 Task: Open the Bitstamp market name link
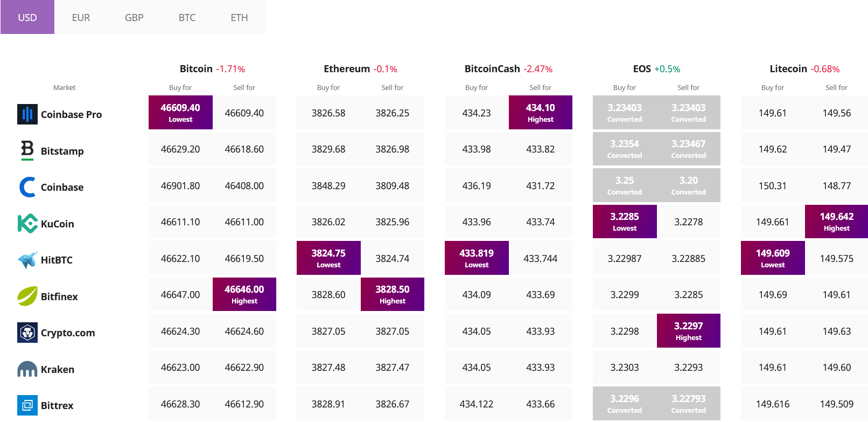[x=62, y=151]
